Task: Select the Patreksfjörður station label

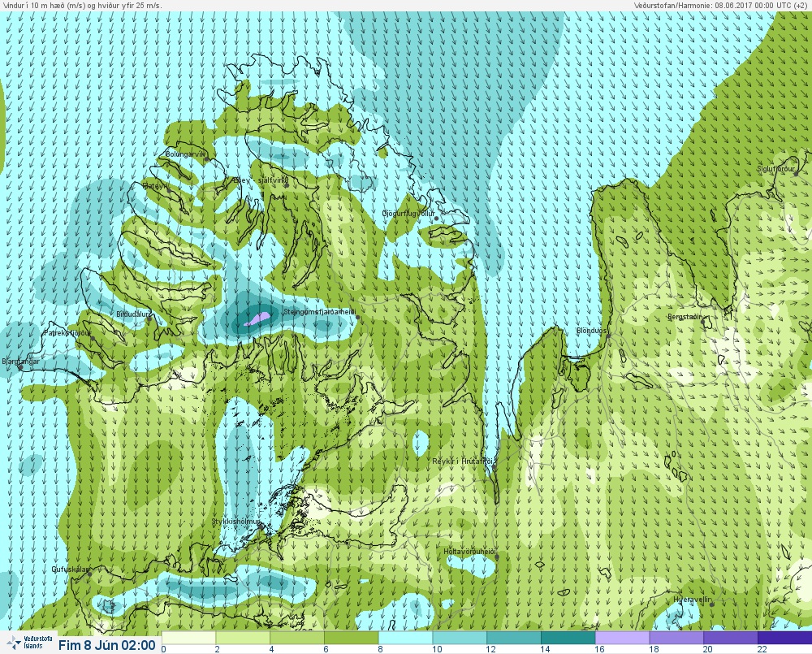Action: 67,333
